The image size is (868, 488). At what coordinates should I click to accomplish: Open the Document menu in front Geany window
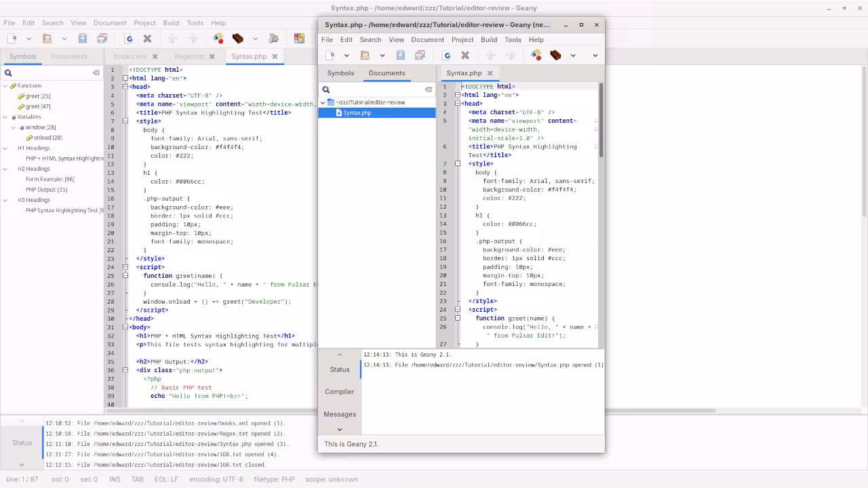(427, 39)
